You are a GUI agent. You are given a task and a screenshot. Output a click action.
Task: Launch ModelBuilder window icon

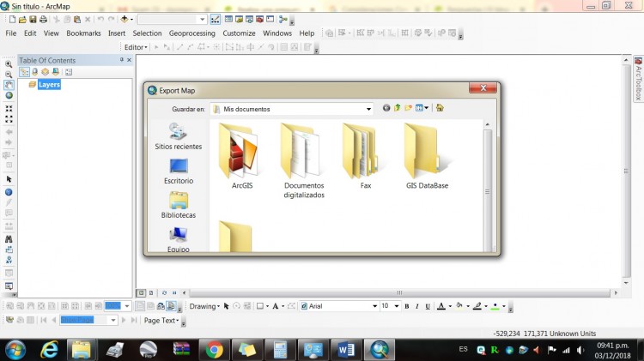click(283, 19)
